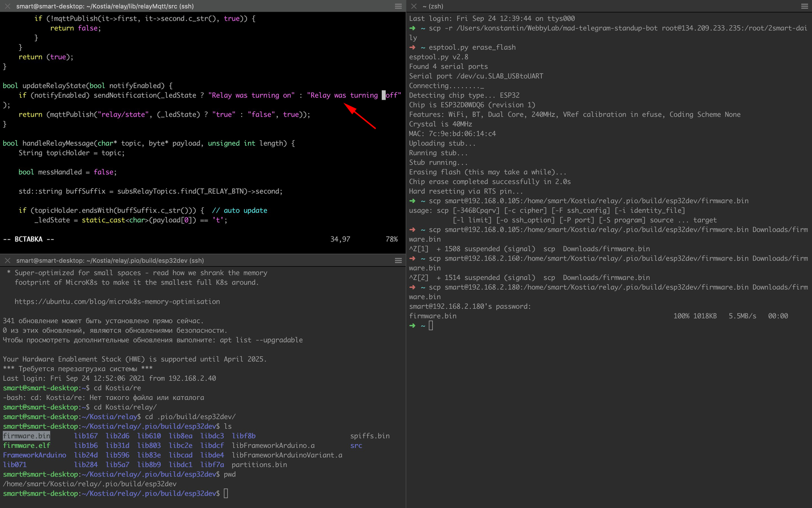The image size is (812, 508).
Task: Click the 78% scroll percentage in vim
Action: (x=391, y=239)
